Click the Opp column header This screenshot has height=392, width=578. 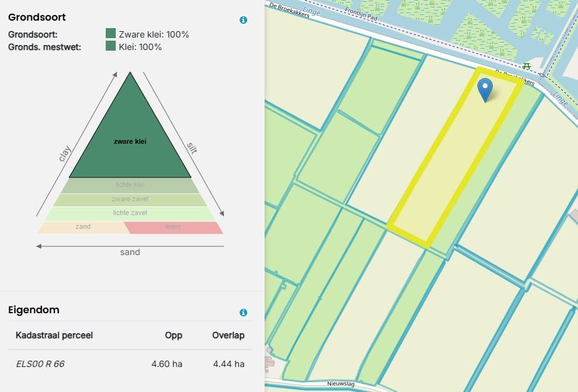(x=173, y=335)
